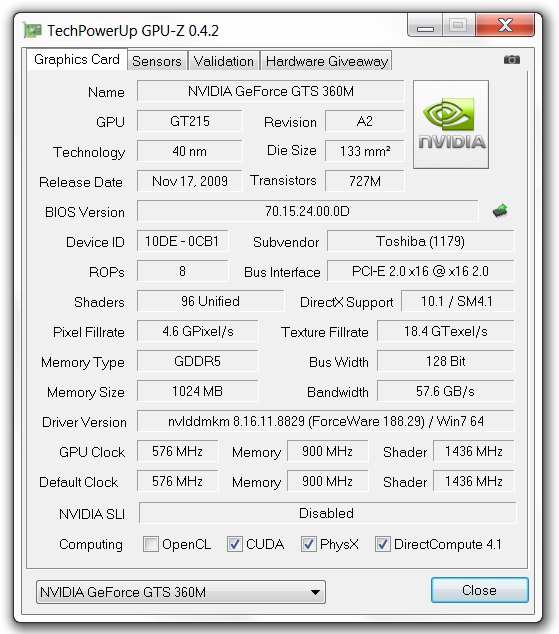Screen dimensions: 559x634
Task: Click the Close button
Action: point(479,590)
